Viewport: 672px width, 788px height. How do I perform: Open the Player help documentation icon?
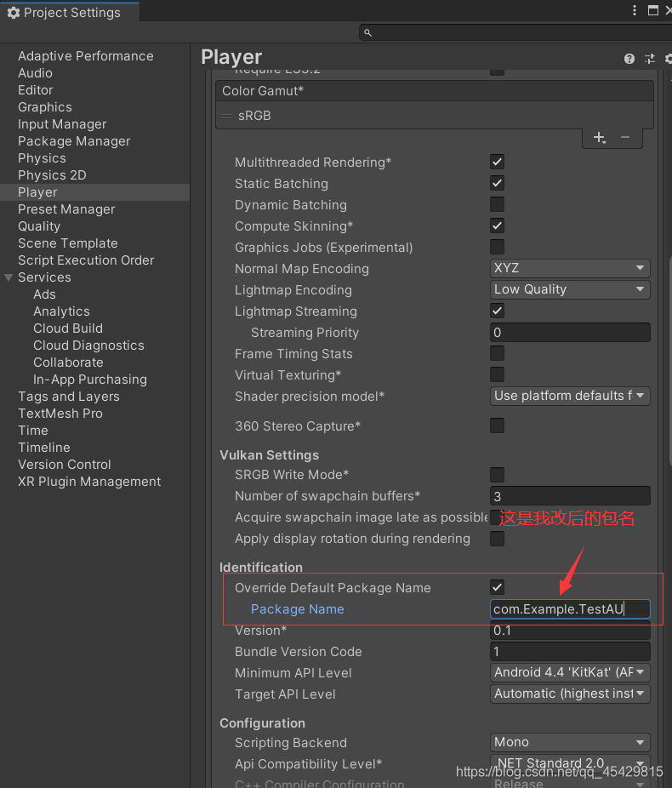pyautogui.click(x=629, y=59)
